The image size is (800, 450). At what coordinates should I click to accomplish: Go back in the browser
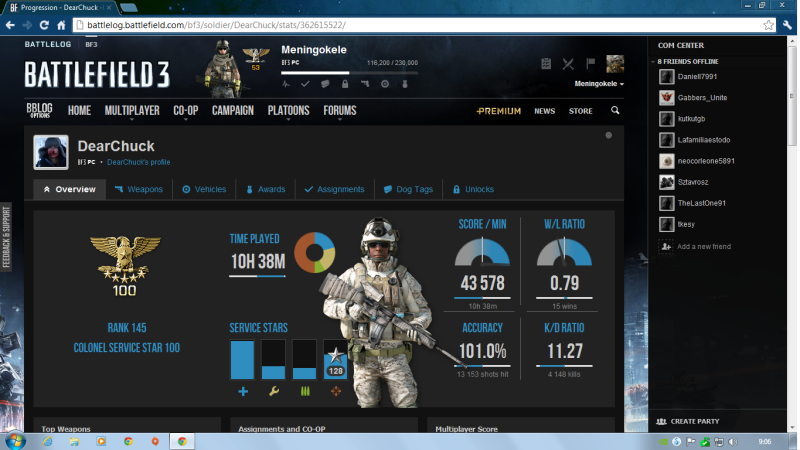click(10, 25)
